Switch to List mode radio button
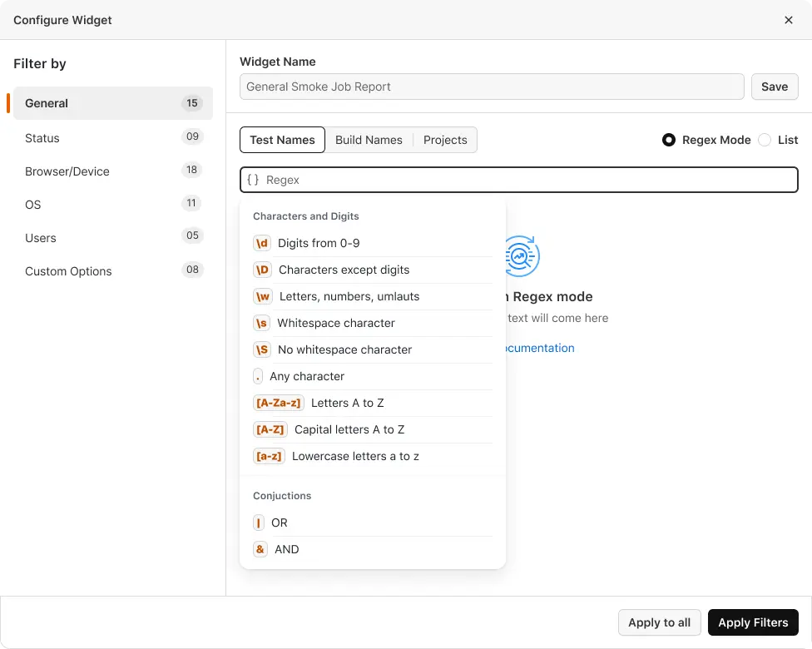 [765, 140]
